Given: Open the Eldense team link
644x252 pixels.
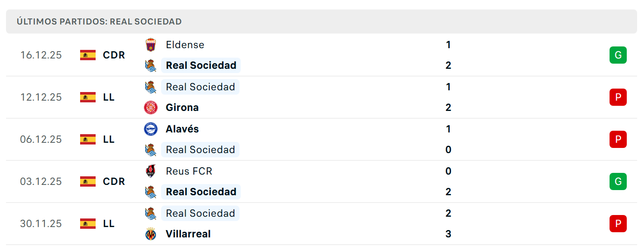Looking at the screenshot, I should tap(185, 45).
